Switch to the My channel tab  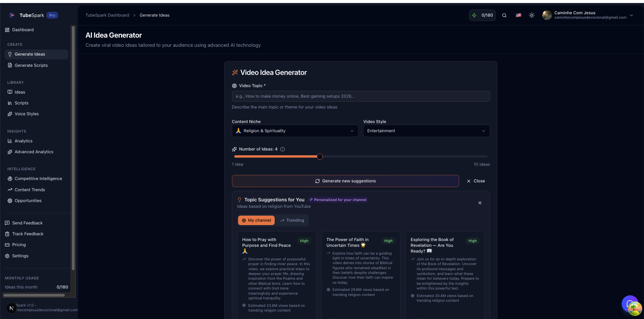coord(256,220)
